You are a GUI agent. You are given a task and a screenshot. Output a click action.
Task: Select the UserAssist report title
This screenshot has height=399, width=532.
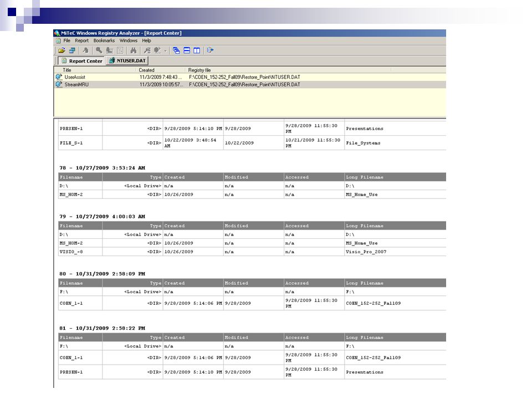click(75, 78)
